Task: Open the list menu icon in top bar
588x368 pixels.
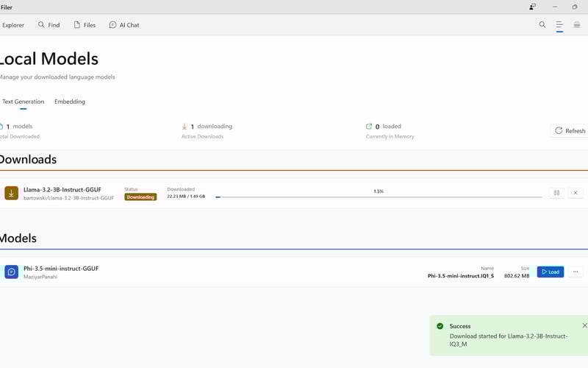Action: [x=559, y=25]
